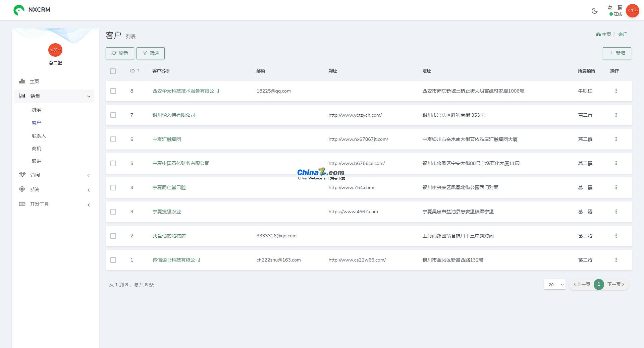Click the ID column sort arrow

[x=138, y=71]
